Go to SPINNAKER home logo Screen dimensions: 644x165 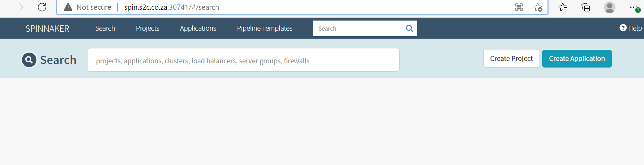click(48, 29)
